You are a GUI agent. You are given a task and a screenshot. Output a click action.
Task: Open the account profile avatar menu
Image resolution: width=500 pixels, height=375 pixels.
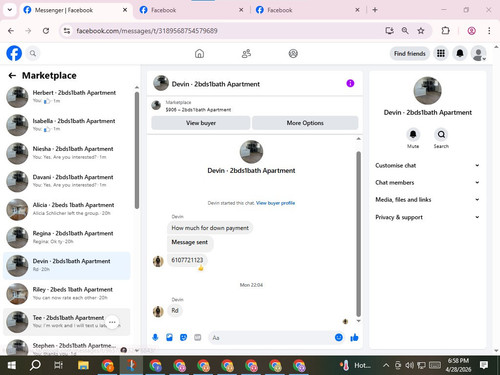[x=478, y=53]
